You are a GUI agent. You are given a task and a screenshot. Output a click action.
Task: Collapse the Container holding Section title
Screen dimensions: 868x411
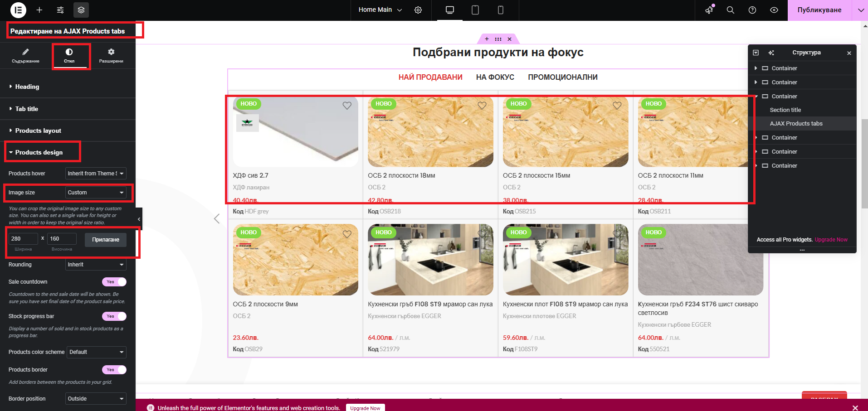pos(756,96)
